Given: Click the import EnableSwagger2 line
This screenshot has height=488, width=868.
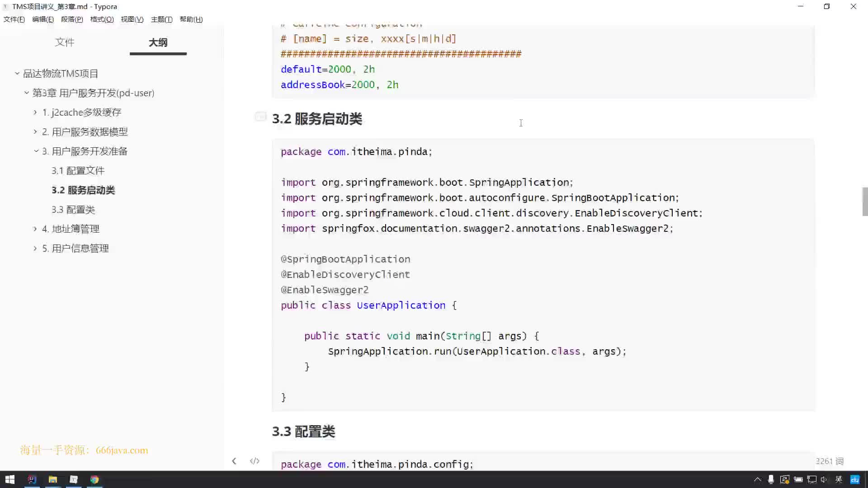Looking at the screenshot, I should click(477, 228).
